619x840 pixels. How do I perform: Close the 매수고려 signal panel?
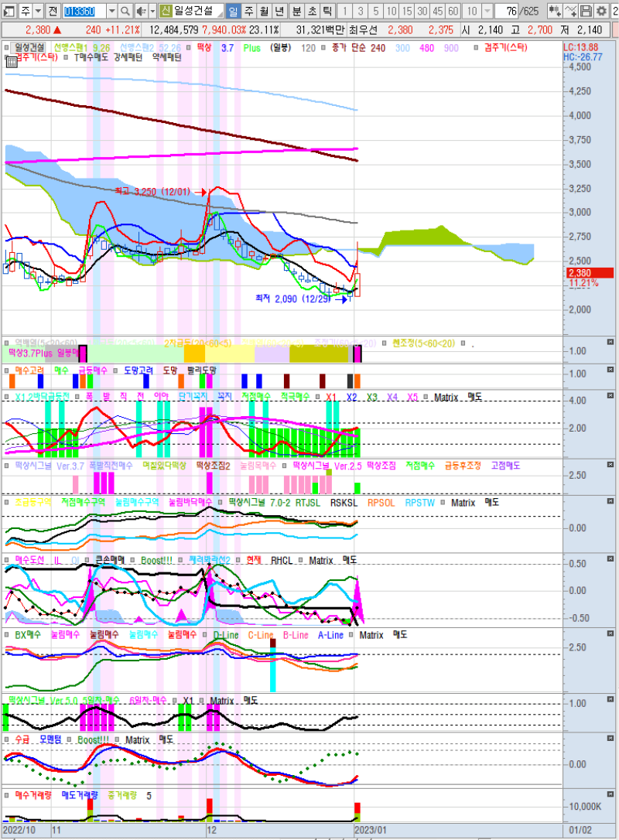610,370
